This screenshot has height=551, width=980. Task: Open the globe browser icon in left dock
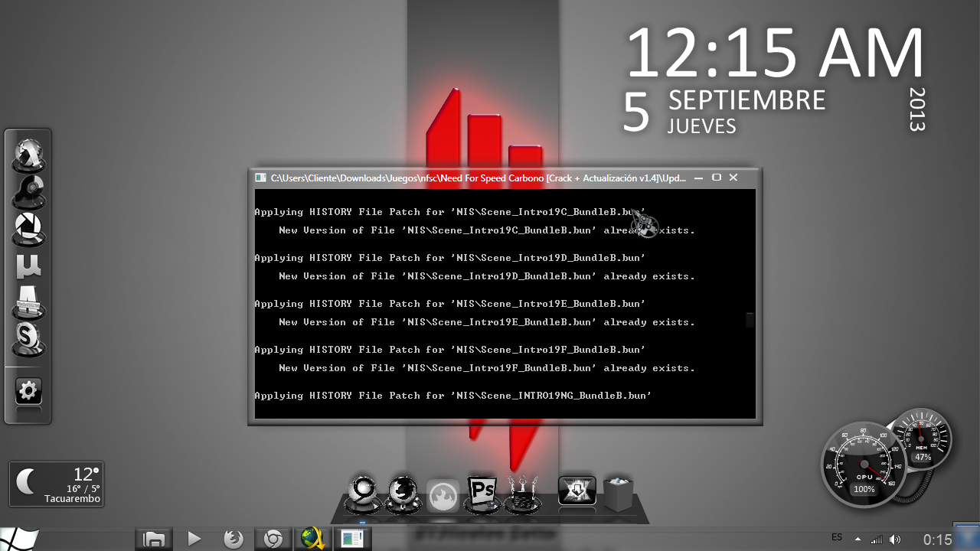pyautogui.click(x=29, y=155)
